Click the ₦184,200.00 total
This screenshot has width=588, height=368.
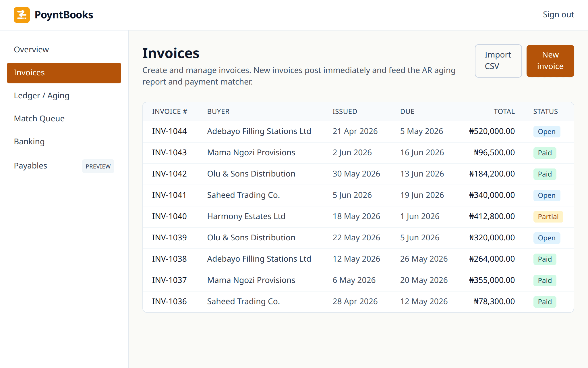492,174
